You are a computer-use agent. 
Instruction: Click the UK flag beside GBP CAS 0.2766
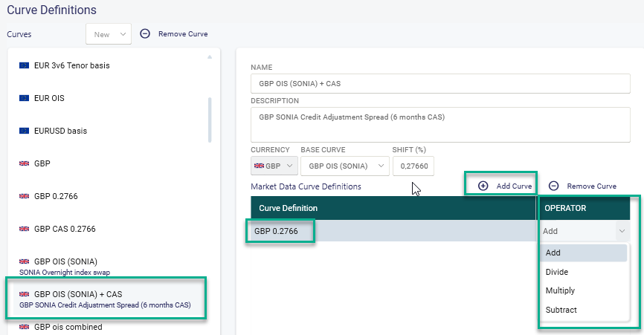point(25,229)
